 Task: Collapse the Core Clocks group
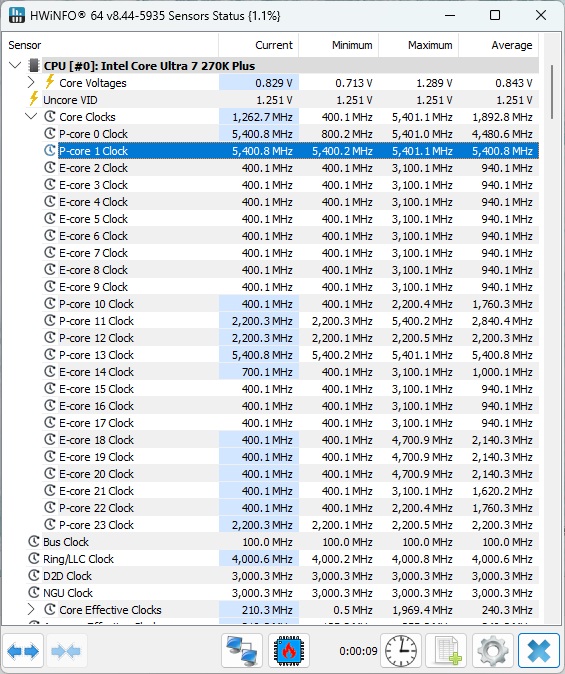click(x=31, y=116)
